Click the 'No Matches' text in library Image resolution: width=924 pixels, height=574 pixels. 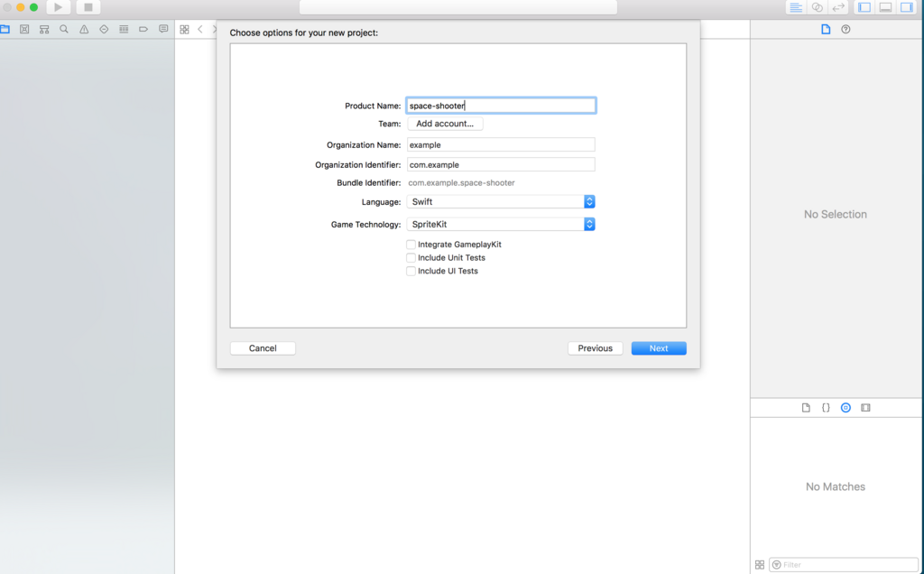click(835, 486)
